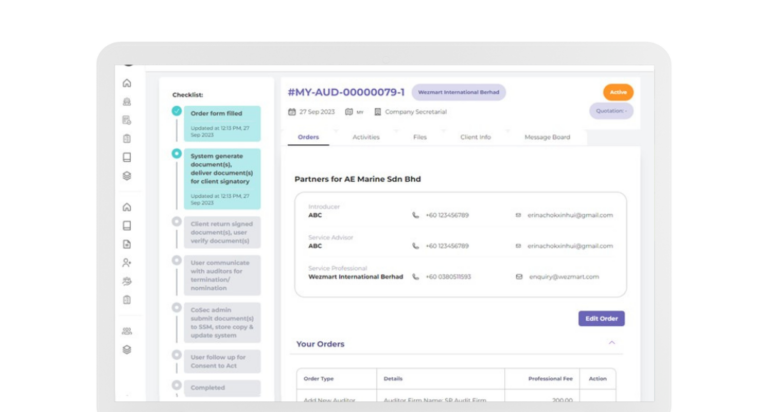
Task: Open the Files tab
Action: (420, 137)
